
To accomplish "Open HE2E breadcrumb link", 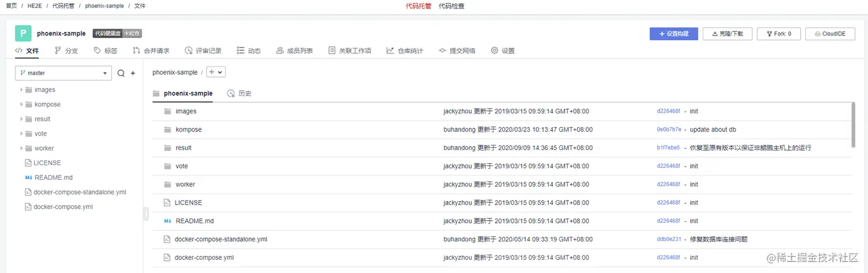I will pyautogui.click(x=34, y=6).
